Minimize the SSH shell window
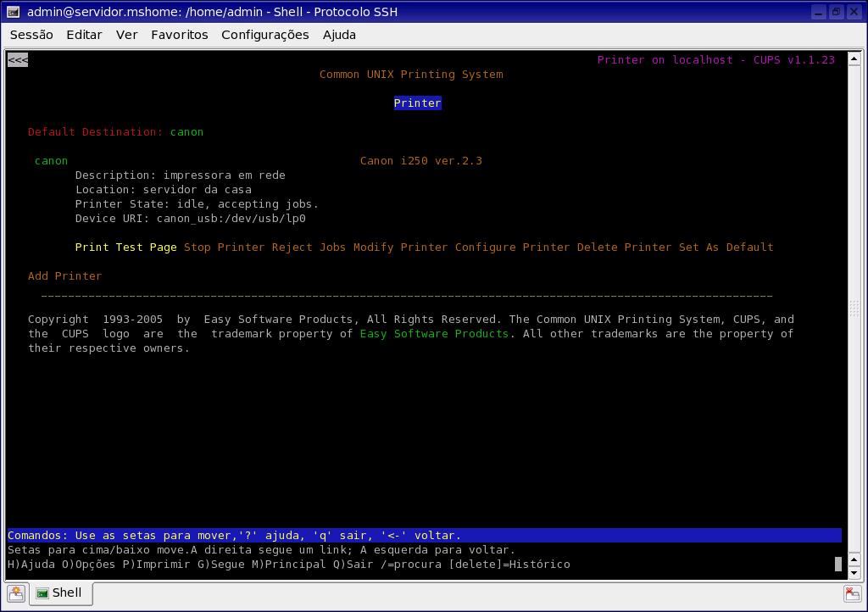Viewport: 868px width, 612px height. click(819, 12)
